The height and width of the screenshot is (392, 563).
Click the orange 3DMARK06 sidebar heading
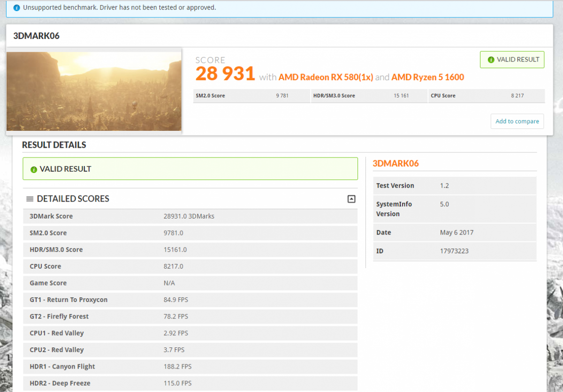click(396, 163)
